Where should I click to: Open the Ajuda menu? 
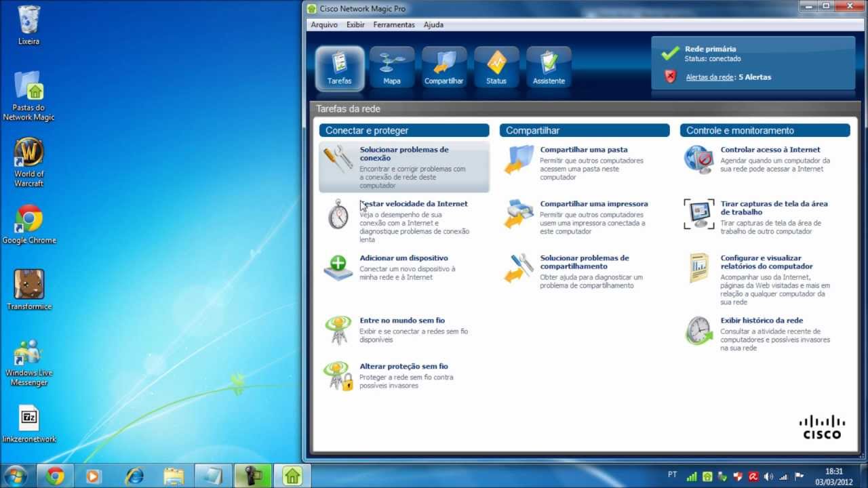(433, 25)
